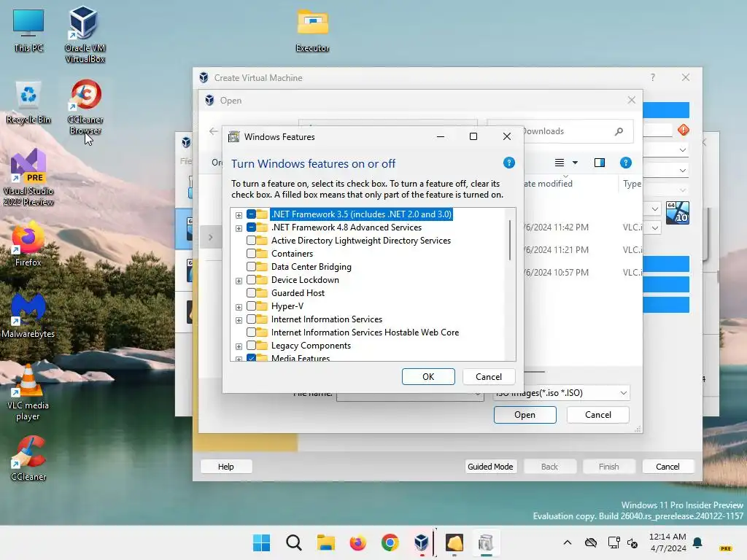Click Type column header in Open dialog
This screenshot has height=560, width=747.
[x=632, y=183]
